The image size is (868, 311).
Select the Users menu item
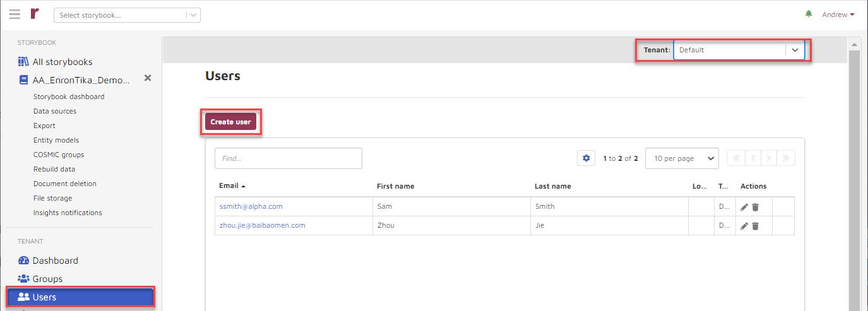pos(80,297)
